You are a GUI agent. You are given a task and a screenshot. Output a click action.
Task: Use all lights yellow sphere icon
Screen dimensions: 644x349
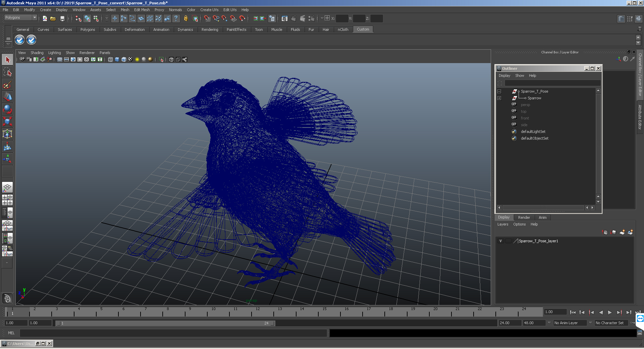pyautogui.click(x=137, y=59)
